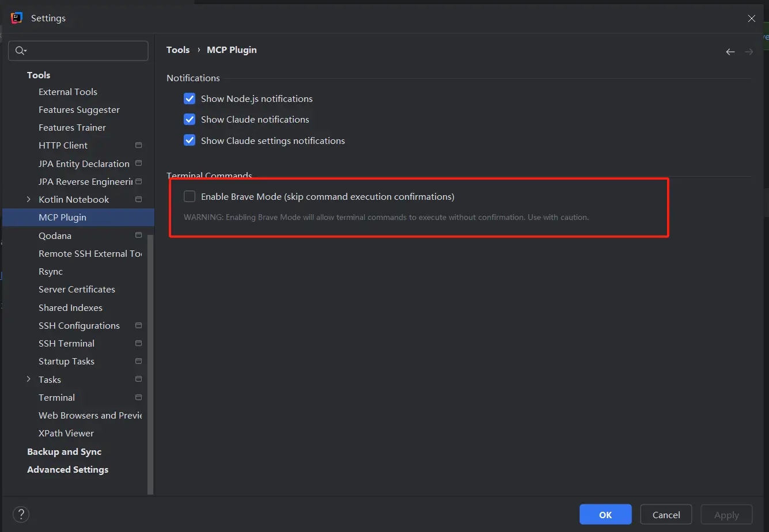Click the IntelliJ logo in title bar
The height and width of the screenshot is (532, 769).
click(16, 18)
